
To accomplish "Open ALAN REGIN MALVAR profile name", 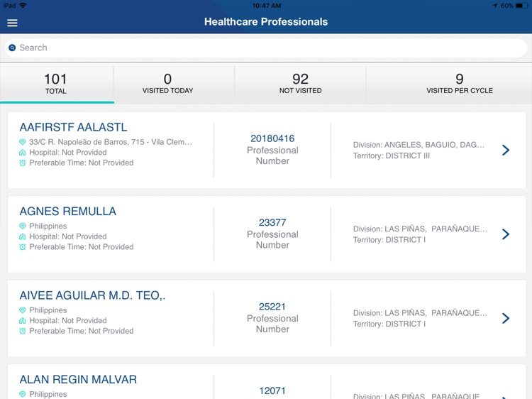I will coord(78,379).
